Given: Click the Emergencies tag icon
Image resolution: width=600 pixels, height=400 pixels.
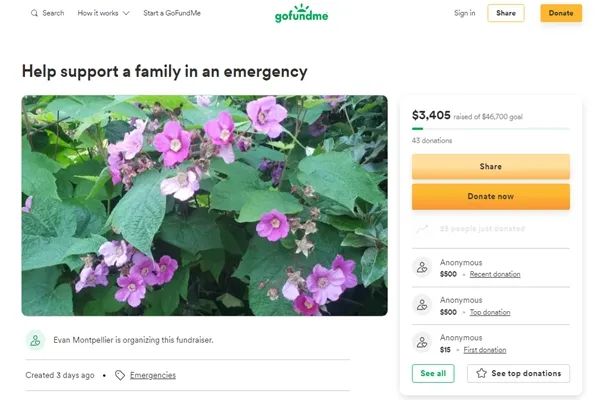Looking at the screenshot, I should coord(120,375).
